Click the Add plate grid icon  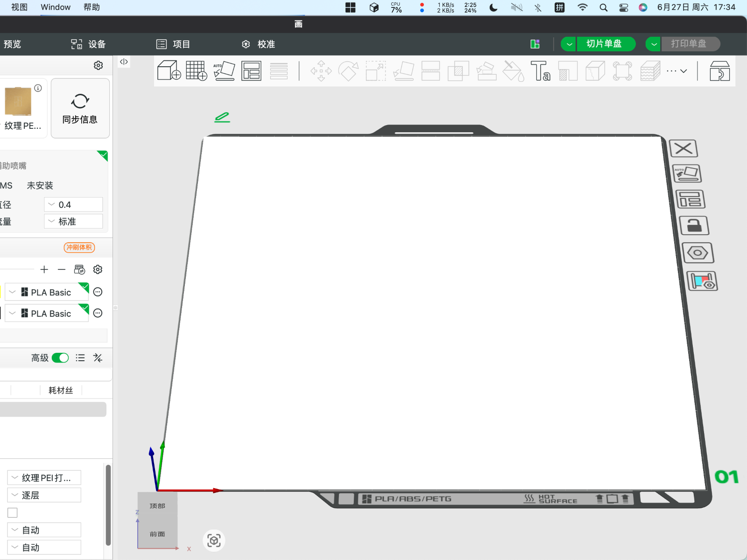click(x=197, y=71)
